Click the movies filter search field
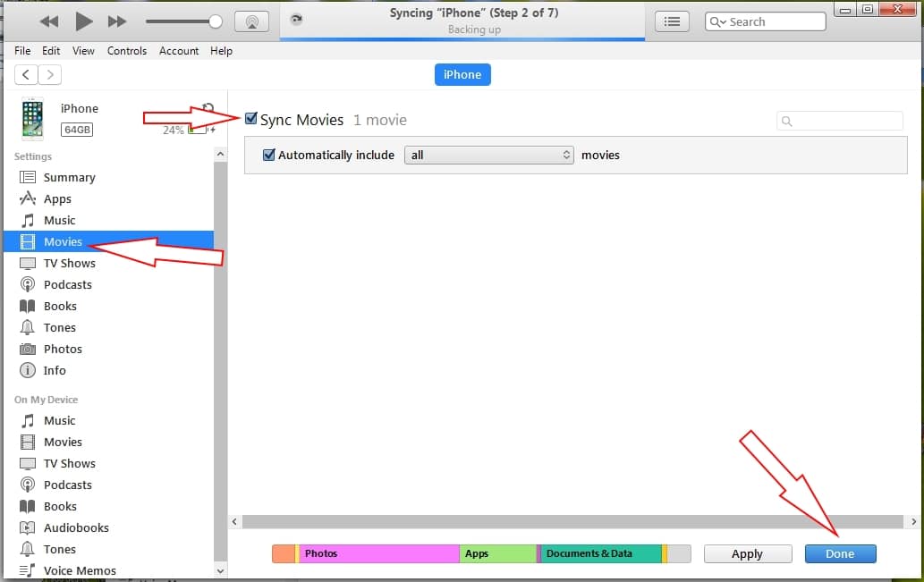This screenshot has width=924, height=582. click(840, 121)
